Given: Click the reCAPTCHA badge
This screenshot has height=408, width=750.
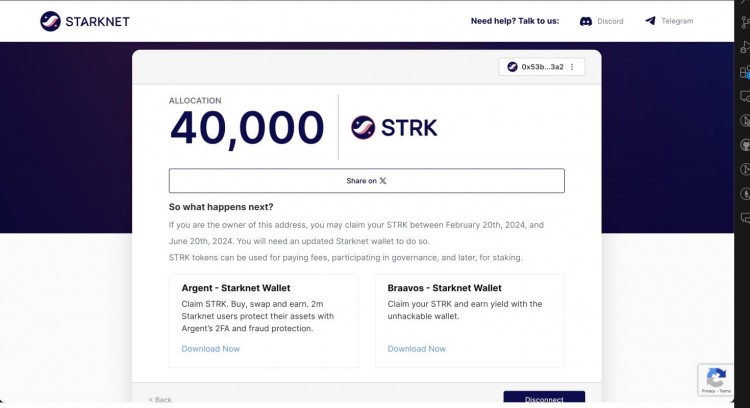Looking at the screenshot, I should (716, 380).
